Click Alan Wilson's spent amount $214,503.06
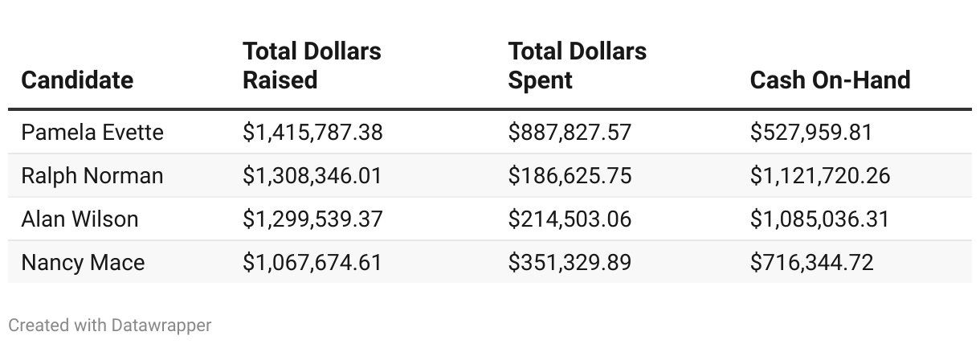Screen dimensions: 980x344 (x=570, y=219)
